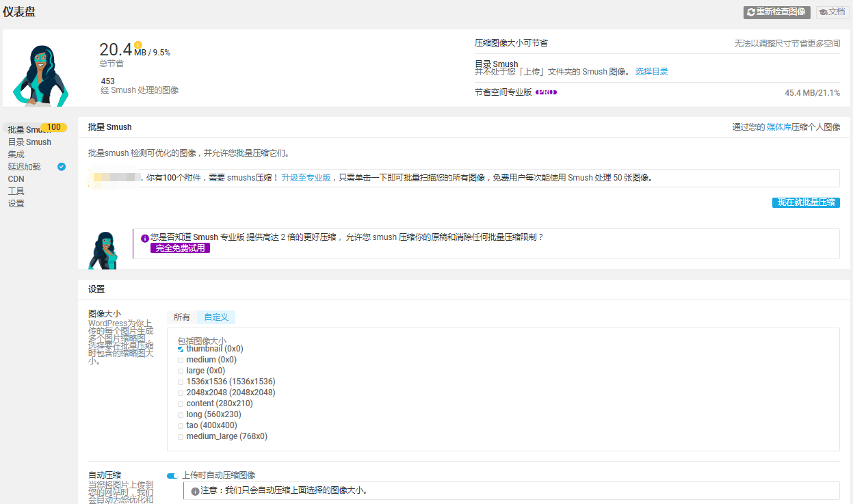
Task: Toggle the thumbnail (0x0) checkbox
Action: coord(181,349)
